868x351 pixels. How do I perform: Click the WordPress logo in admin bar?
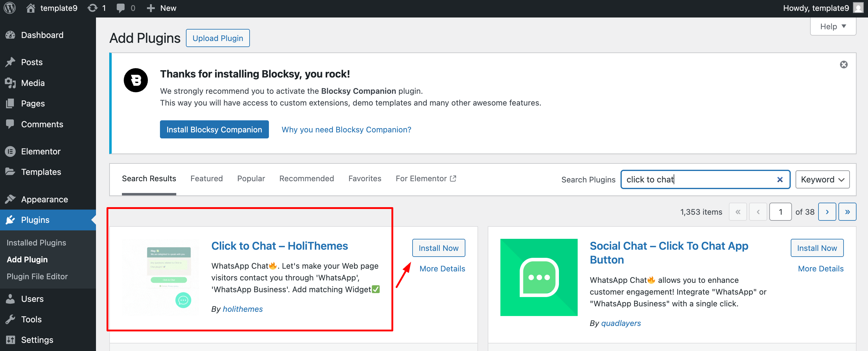tap(10, 8)
